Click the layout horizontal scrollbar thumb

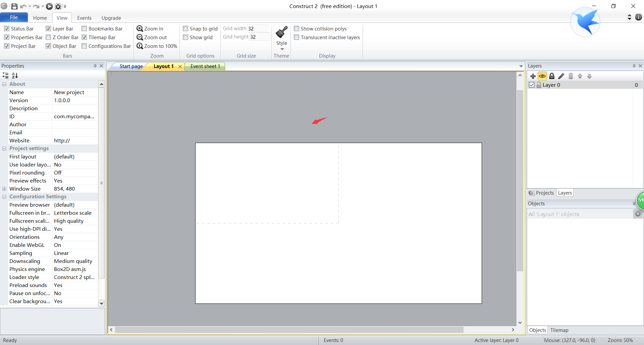coord(289,330)
